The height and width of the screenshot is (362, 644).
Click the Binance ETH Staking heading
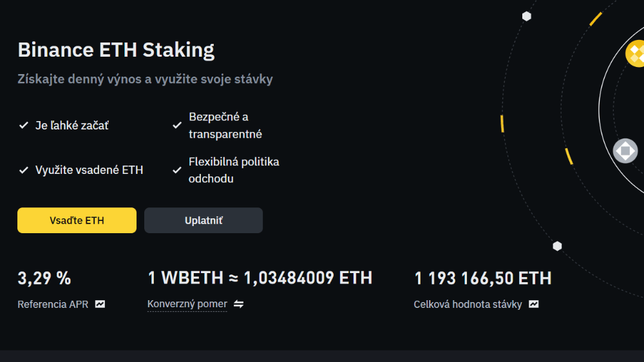tap(116, 50)
